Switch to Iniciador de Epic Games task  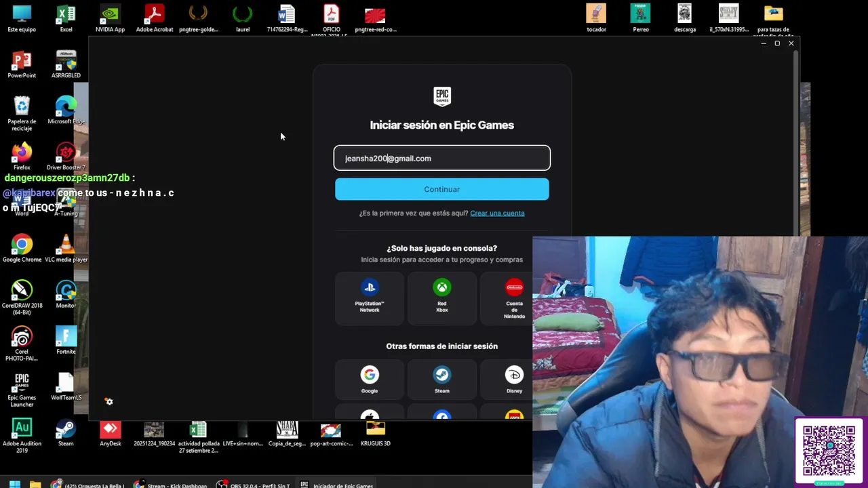(x=337, y=484)
